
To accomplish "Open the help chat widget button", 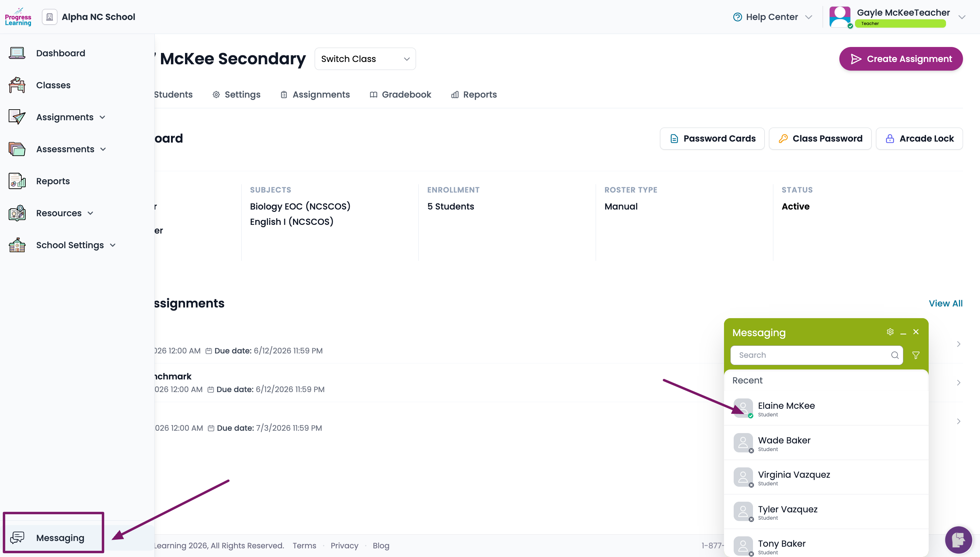I will pyautogui.click(x=958, y=540).
